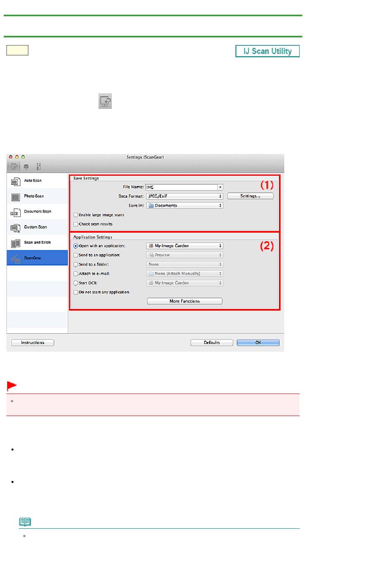Image resolution: width=392 pixels, height=561 pixels.
Task: Follow the IJ Scan Utility link
Action: click(x=267, y=51)
